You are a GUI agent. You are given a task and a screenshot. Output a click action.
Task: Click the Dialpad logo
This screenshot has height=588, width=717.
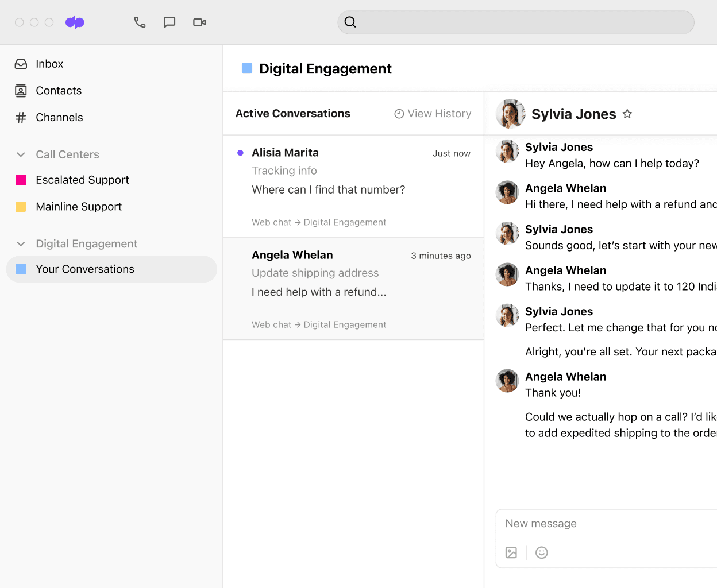pyautogui.click(x=75, y=22)
